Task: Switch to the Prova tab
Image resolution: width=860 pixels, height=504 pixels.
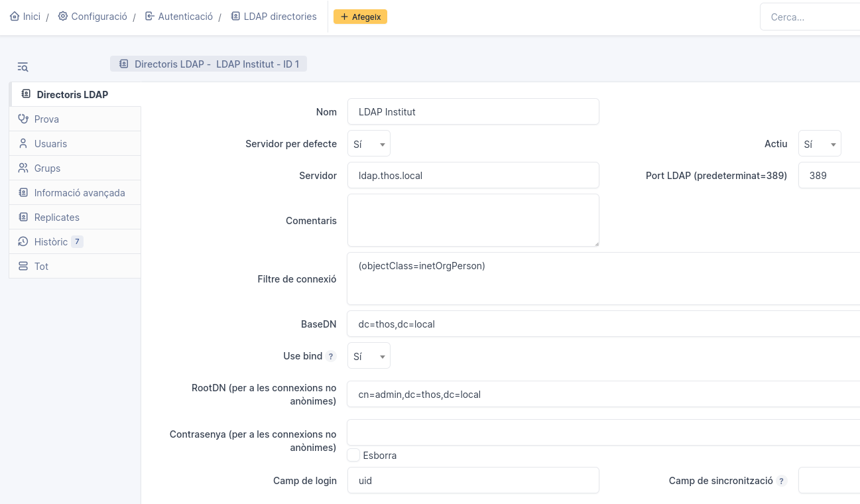Action: (75, 119)
